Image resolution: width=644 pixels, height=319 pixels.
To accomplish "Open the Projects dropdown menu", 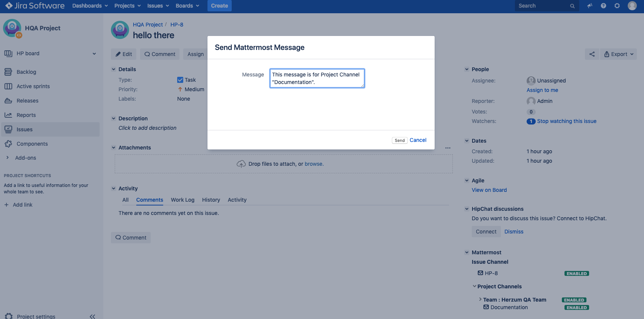I will coord(128,6).
